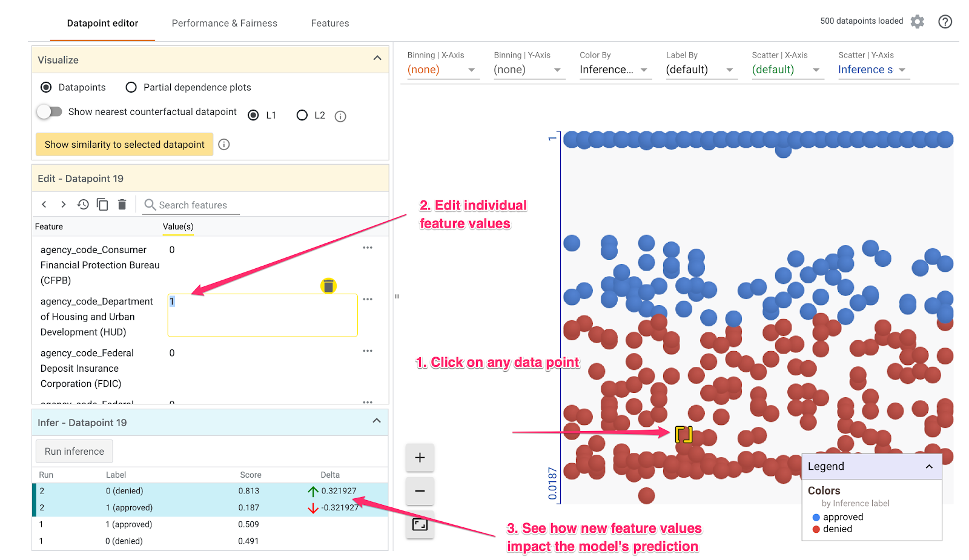Go to next datapoint arrow
The height and width of the screenshot is (560, 969).
63,205
